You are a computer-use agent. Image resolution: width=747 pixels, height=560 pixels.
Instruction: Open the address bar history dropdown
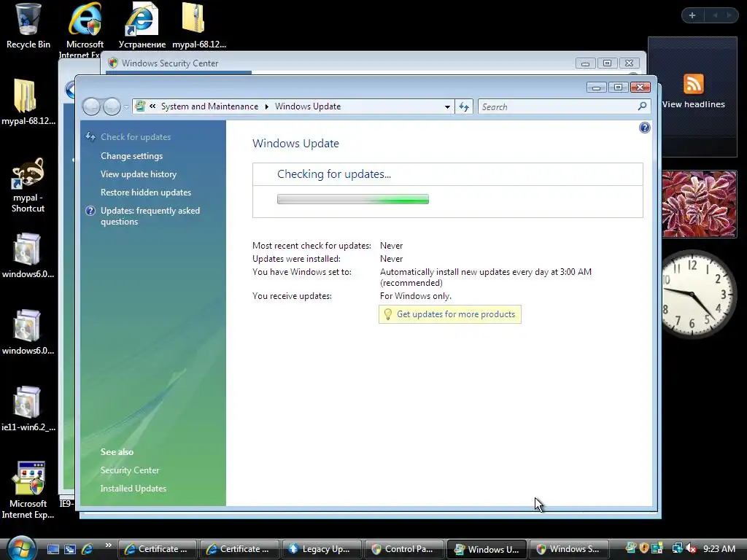pyautogui.click(x=447, y=106)
